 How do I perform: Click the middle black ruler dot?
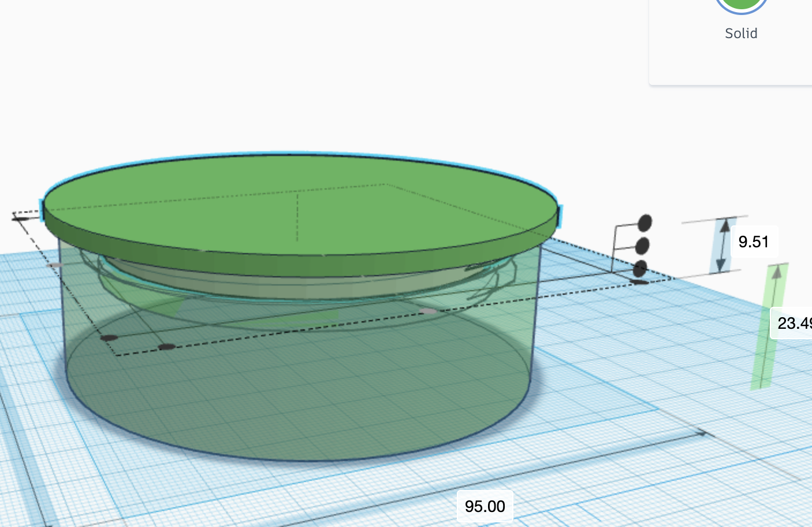[642, 246]
